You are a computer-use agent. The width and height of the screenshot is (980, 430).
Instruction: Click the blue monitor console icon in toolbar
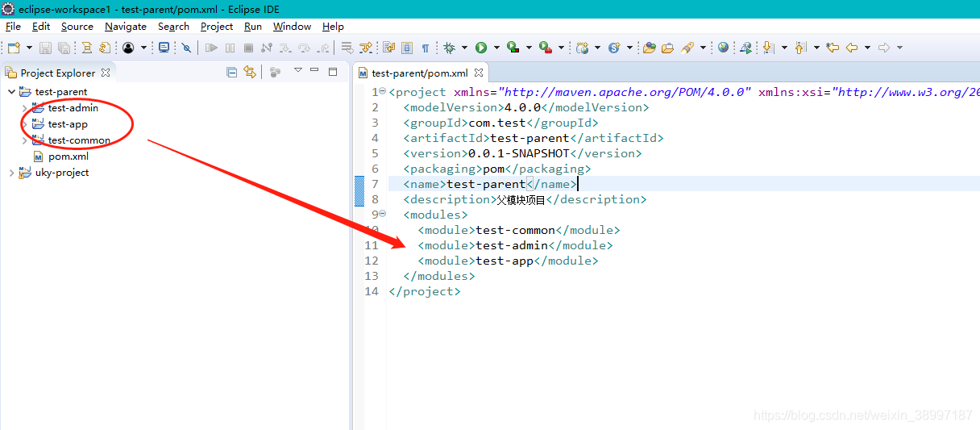[x=164, y=48]
